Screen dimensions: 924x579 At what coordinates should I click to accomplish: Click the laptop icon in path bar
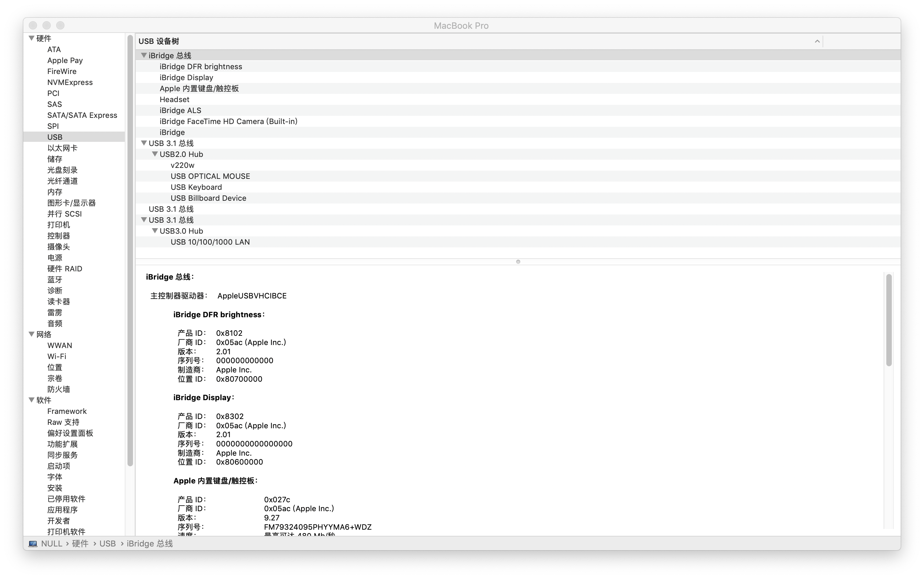(33, 544)
